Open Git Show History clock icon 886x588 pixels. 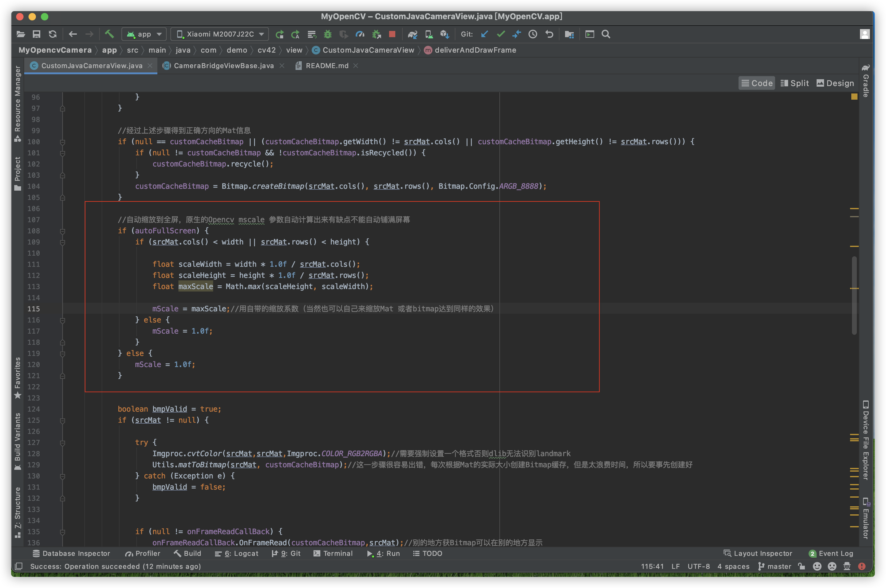[x=533, y=34]
